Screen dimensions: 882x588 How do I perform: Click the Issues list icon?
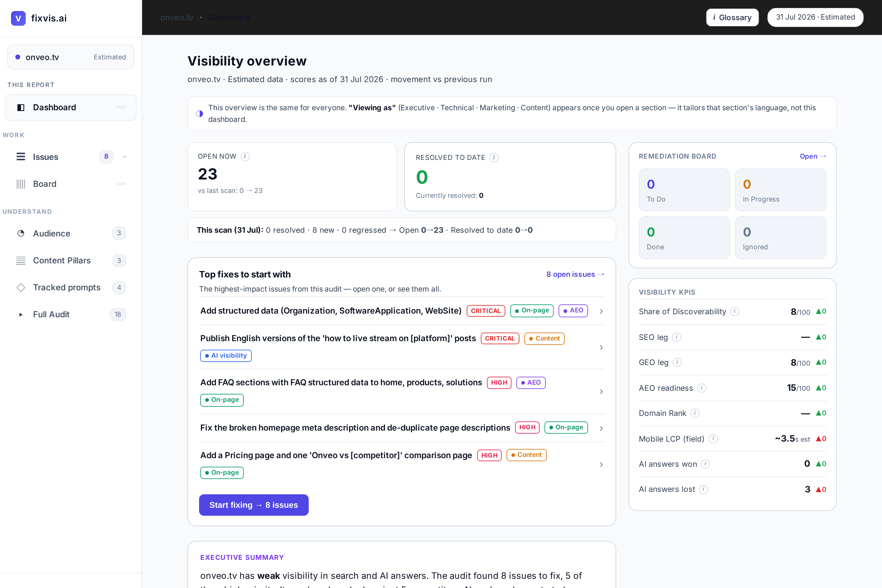click(x=21, y=157)
